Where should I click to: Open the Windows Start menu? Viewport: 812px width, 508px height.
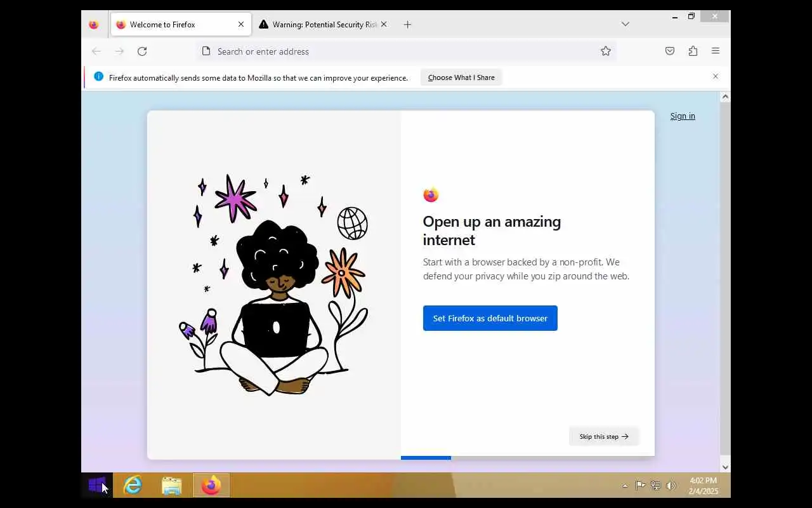click(97, 486)
